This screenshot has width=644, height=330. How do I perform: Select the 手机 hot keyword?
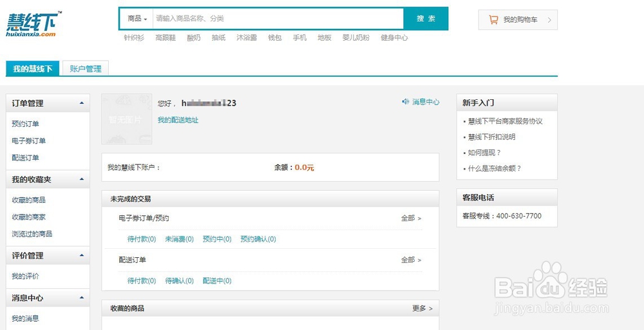(299, 37)
